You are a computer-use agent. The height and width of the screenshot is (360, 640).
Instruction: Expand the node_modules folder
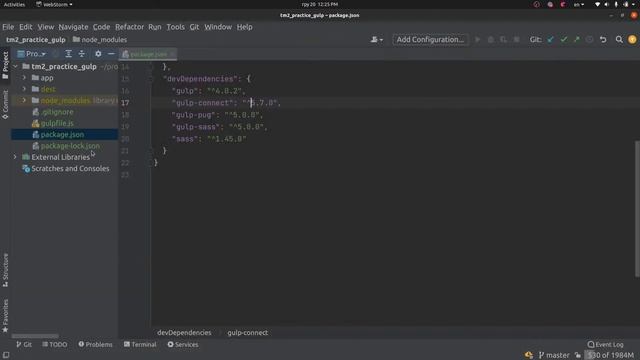24,100
